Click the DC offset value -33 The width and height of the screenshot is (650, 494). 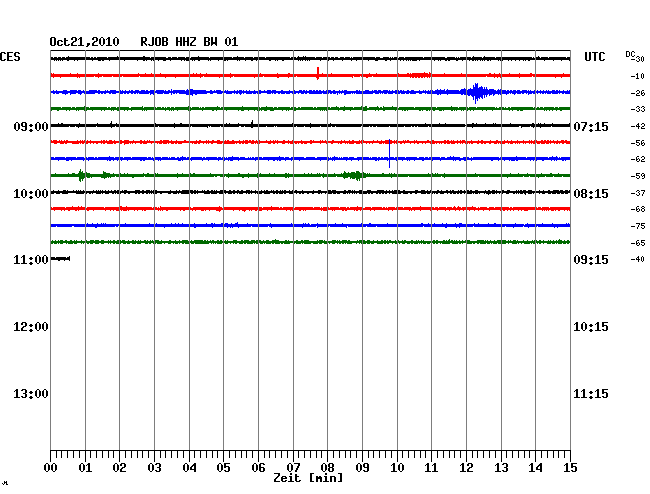(x=638, y=109)
